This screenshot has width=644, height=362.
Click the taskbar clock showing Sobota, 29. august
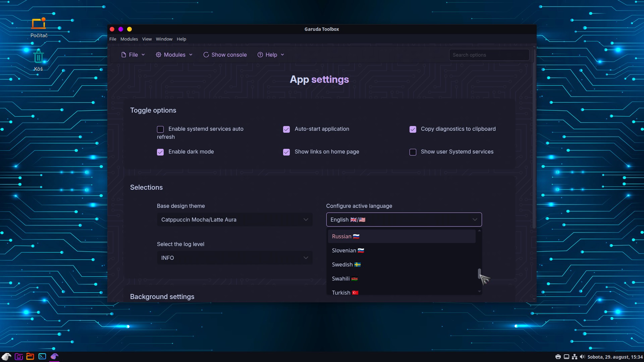(x=615, y=357)
